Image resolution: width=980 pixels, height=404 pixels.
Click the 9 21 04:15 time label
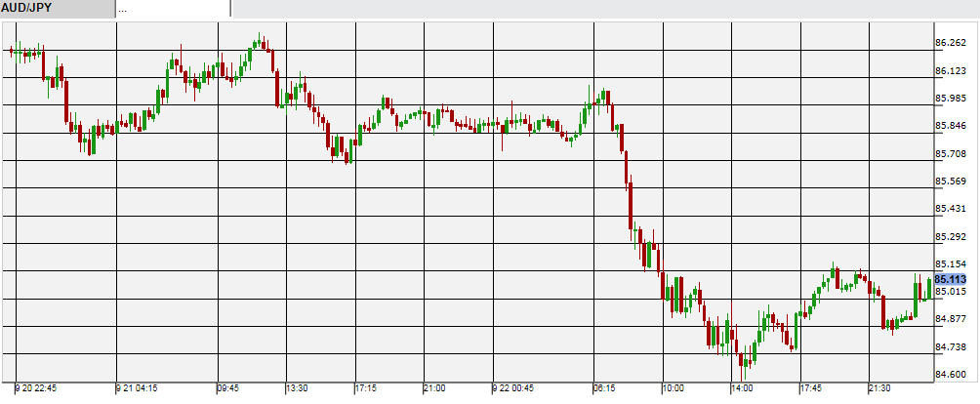[139, 388]
